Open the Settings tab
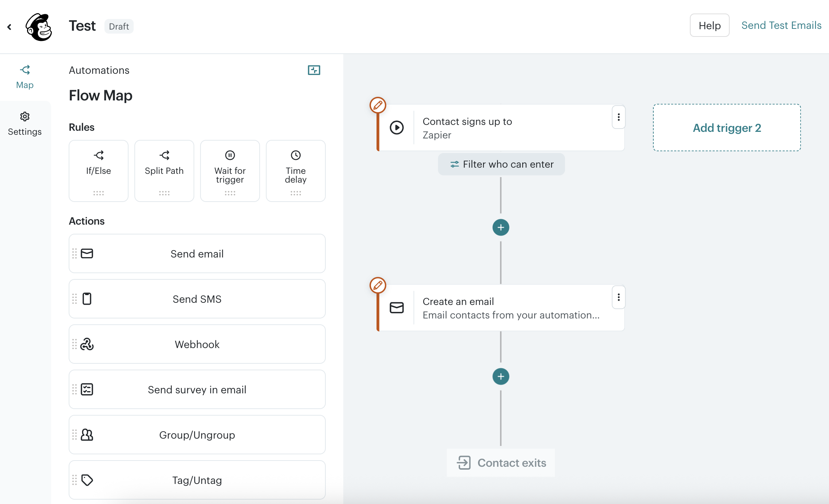829x504 pixels. tap(25, 123)
